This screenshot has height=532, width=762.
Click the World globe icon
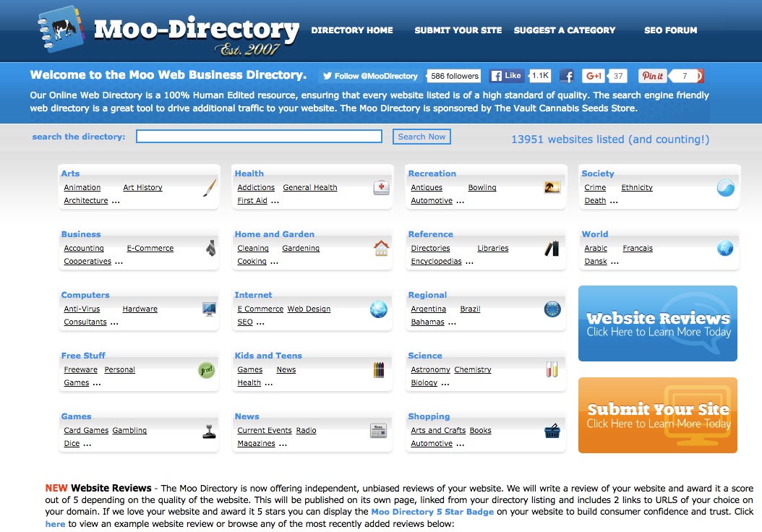[725, 248]
